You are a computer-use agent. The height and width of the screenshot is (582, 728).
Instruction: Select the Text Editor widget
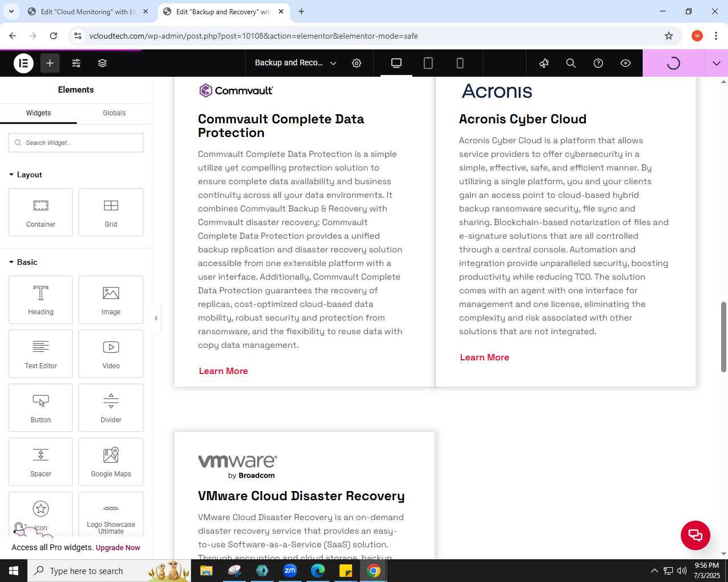(x=40, y=354)
